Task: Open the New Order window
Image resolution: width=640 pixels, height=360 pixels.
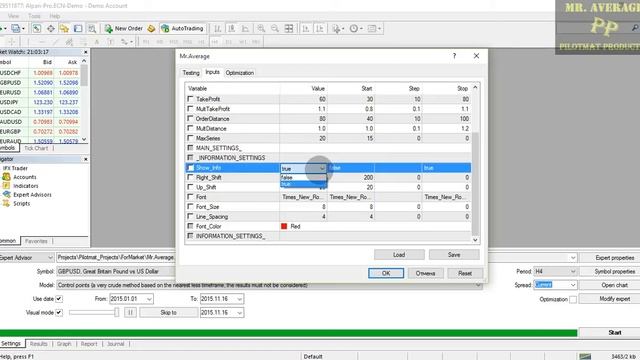Action: 123,29
